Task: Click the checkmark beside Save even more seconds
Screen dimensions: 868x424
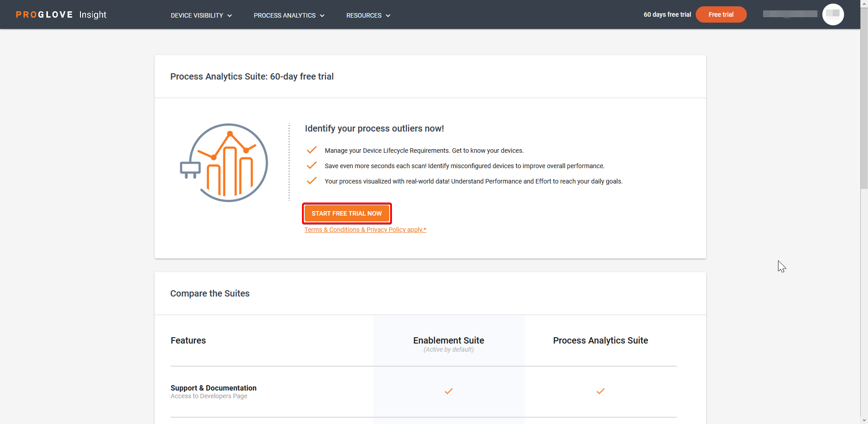Action: [x=311, y=165]
